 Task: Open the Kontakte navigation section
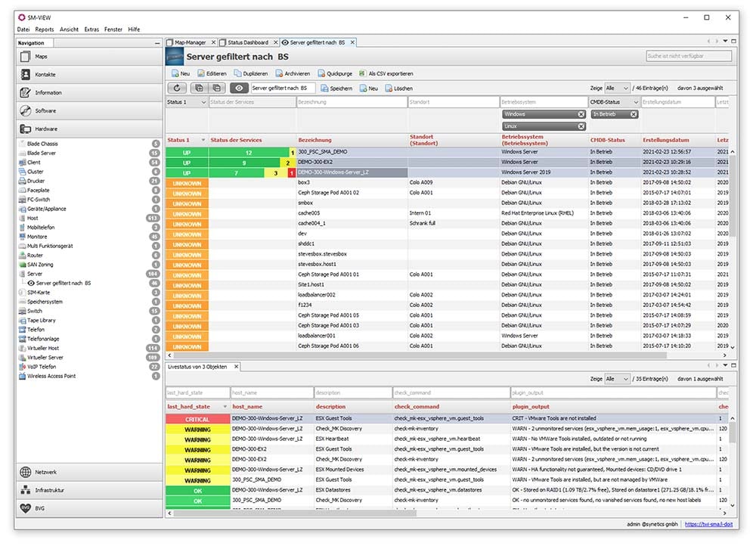(x=89, y=75)
